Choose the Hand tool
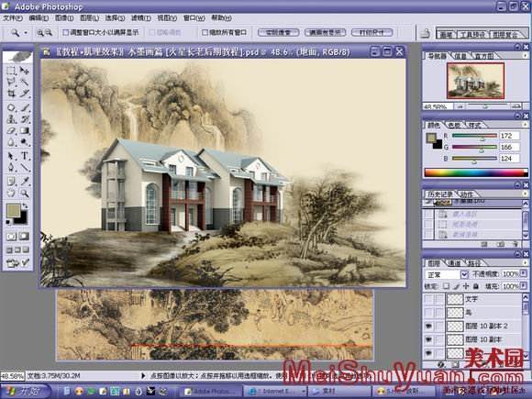This screenshot has height=399, width=532. [11, 193]
